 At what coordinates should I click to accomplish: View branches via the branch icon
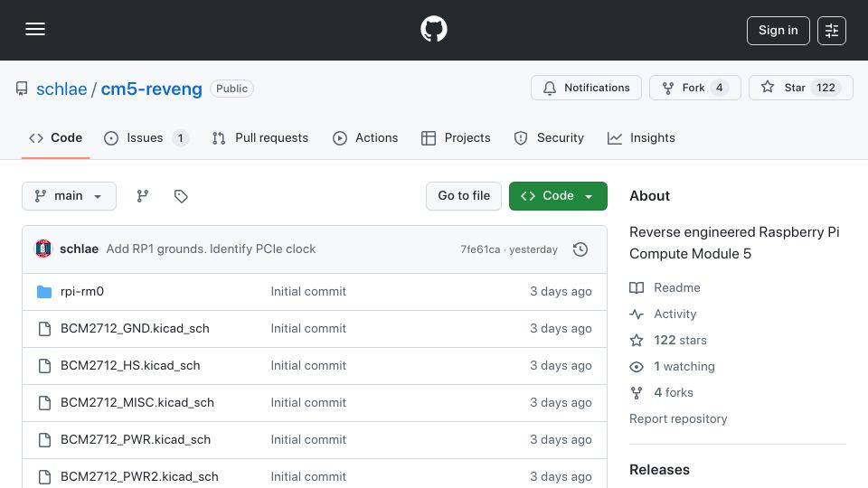143,196
